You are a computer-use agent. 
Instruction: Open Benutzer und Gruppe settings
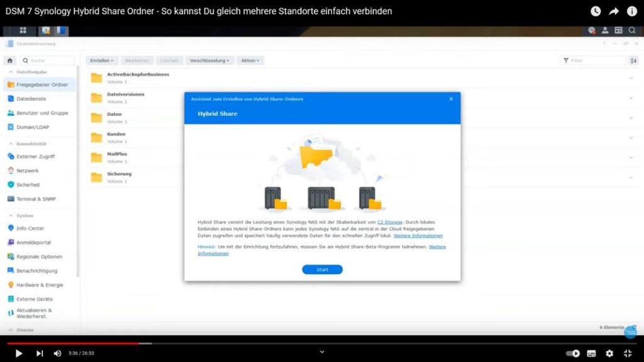pyautogui.click(x=40, y=113)
